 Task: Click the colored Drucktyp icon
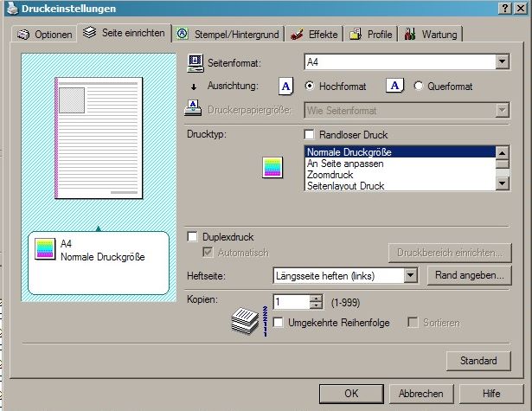pos(272,168)
